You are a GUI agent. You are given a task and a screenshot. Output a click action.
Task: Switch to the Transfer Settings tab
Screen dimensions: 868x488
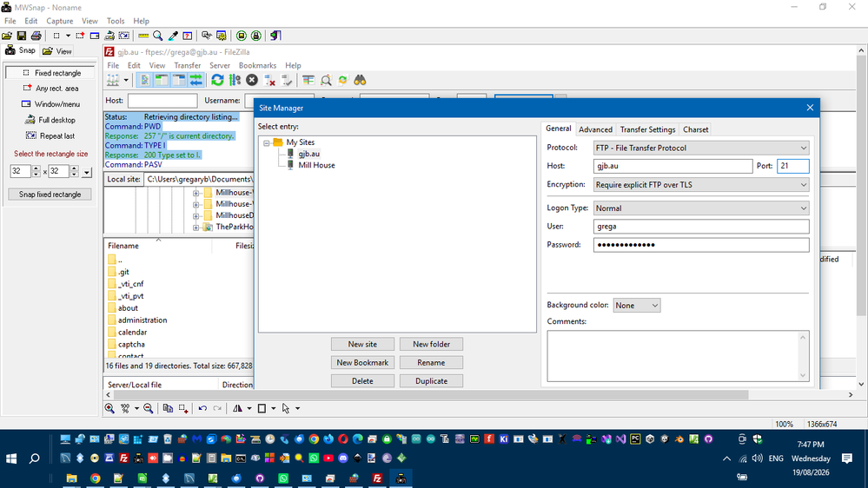647,129
